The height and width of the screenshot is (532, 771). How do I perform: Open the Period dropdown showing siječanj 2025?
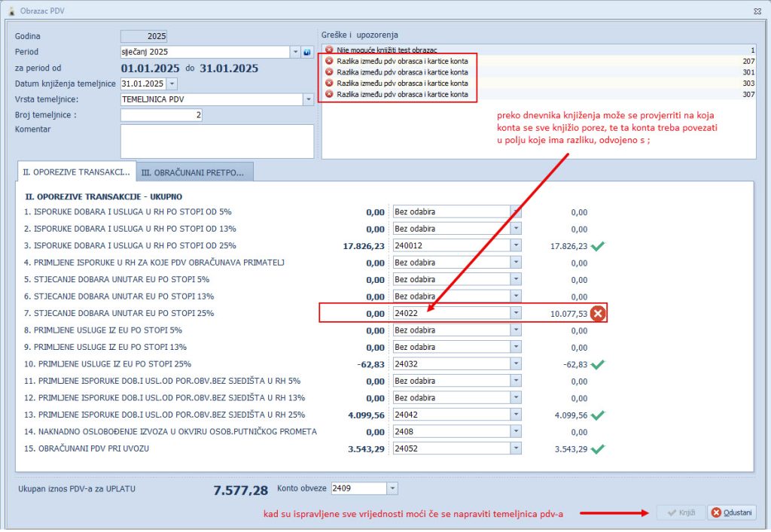tap(294, 53)
